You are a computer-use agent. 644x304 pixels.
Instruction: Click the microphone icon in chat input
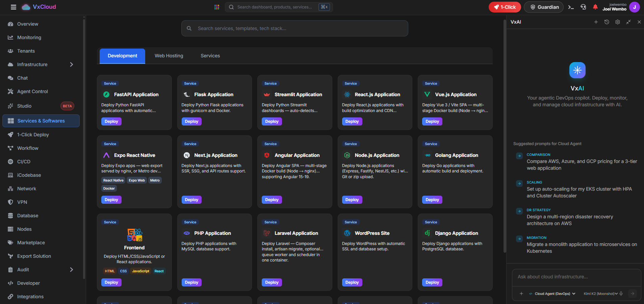(621, 294)
